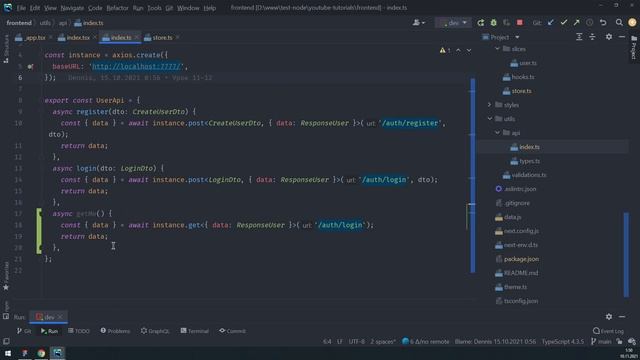
Task: Click the Event Log button
Action: [608, 331]
